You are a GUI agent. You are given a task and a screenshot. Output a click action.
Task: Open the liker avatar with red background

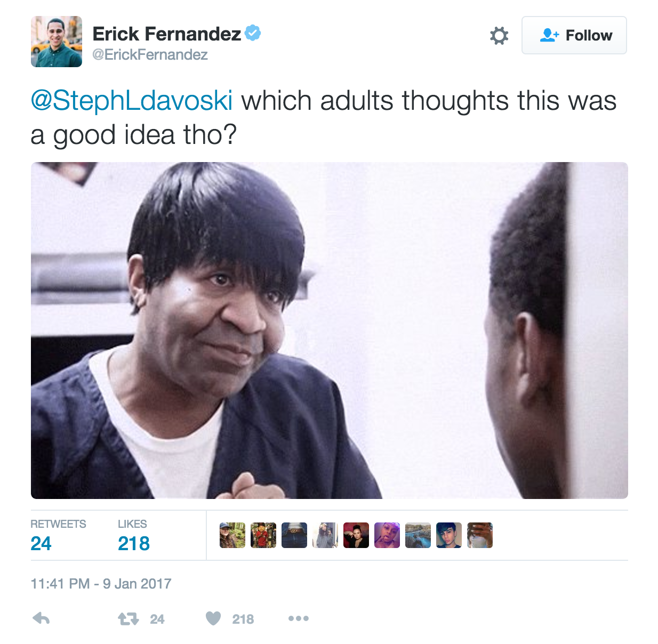tap(356, 535)
